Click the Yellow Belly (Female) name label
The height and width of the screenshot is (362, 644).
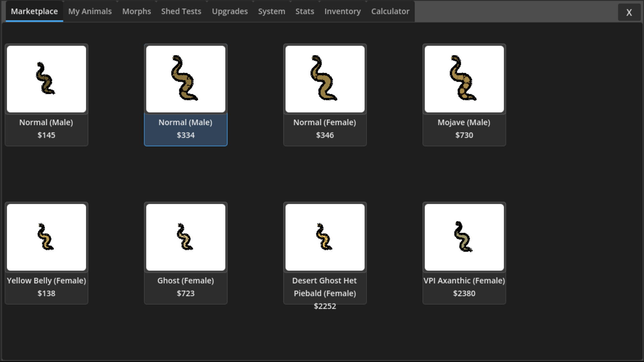click(46, 281)
